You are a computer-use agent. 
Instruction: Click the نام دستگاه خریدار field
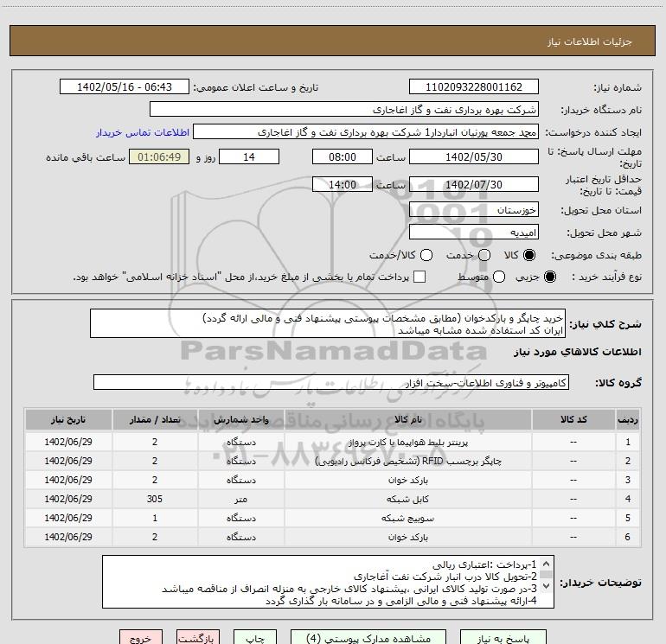(x=344, y=110)
